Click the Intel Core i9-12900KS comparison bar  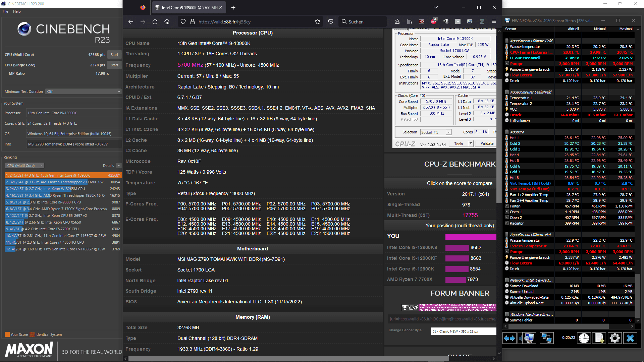pyautogui.click(x=457, y=248)
